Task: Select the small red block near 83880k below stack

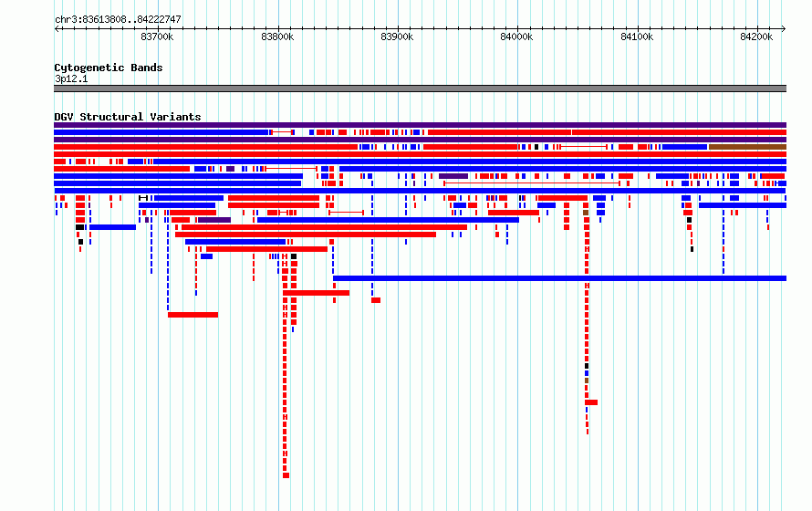Action: [x=376, y=300]
